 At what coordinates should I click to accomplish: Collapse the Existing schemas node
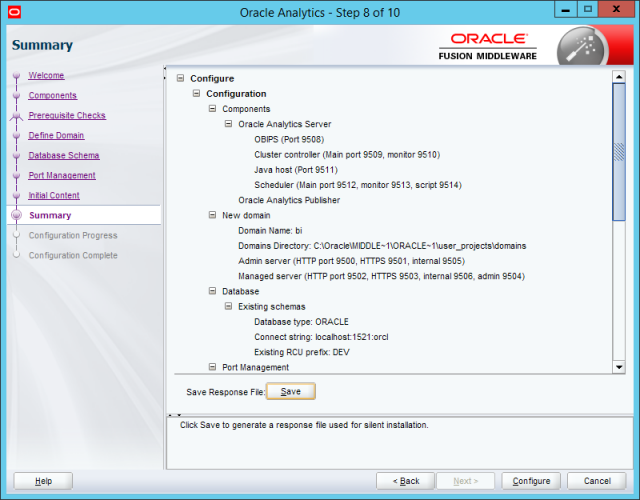click(228, 306)
